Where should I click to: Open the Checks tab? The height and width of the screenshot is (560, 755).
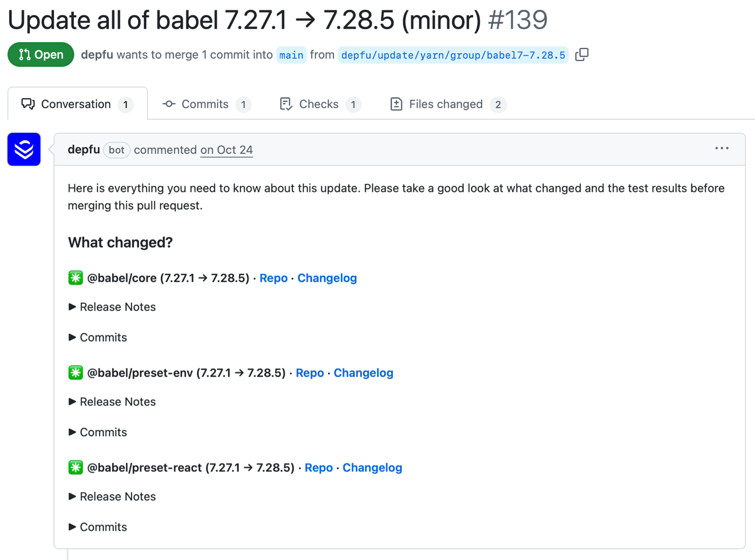pyautogui.click(x=320, y=104)
